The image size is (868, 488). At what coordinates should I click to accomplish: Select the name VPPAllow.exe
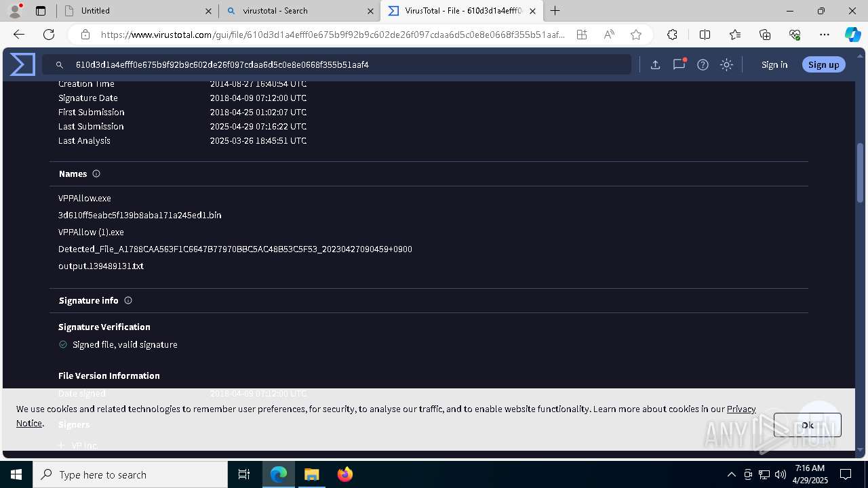coord(85,198)
